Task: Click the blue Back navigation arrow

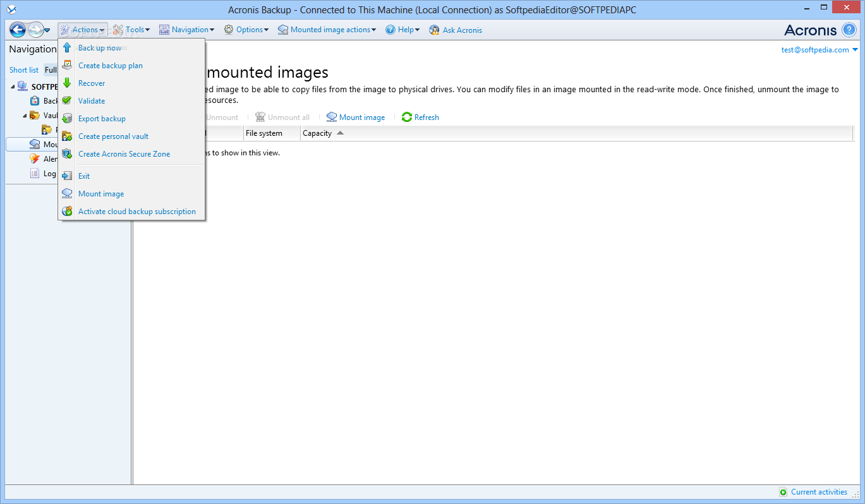Action: click(x=17, y=30)
